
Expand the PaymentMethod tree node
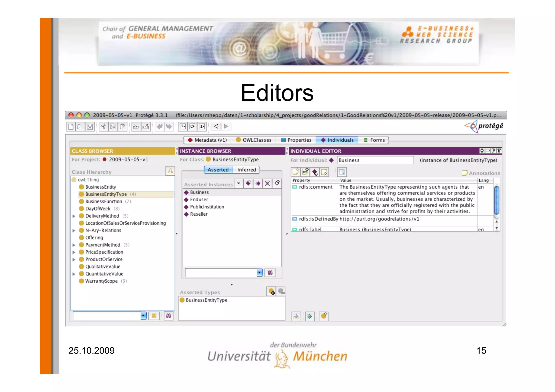pos(74,245)
